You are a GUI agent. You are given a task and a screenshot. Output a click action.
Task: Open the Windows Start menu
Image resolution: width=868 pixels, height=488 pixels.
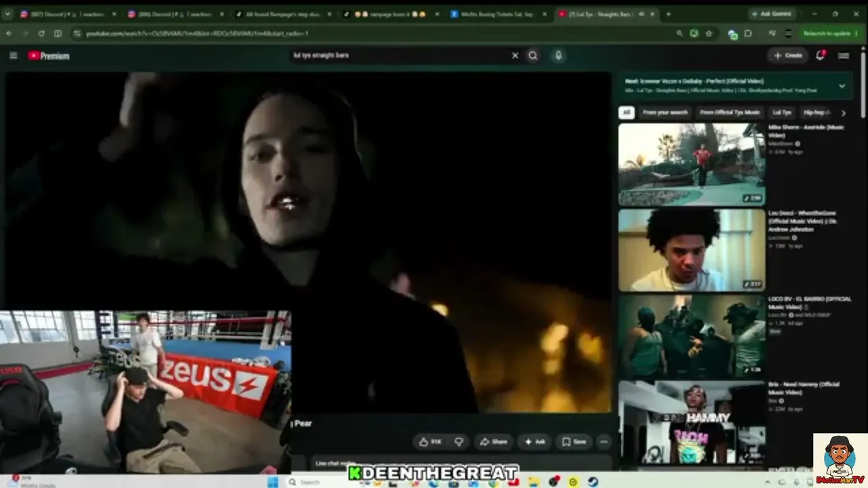point(273,482)
